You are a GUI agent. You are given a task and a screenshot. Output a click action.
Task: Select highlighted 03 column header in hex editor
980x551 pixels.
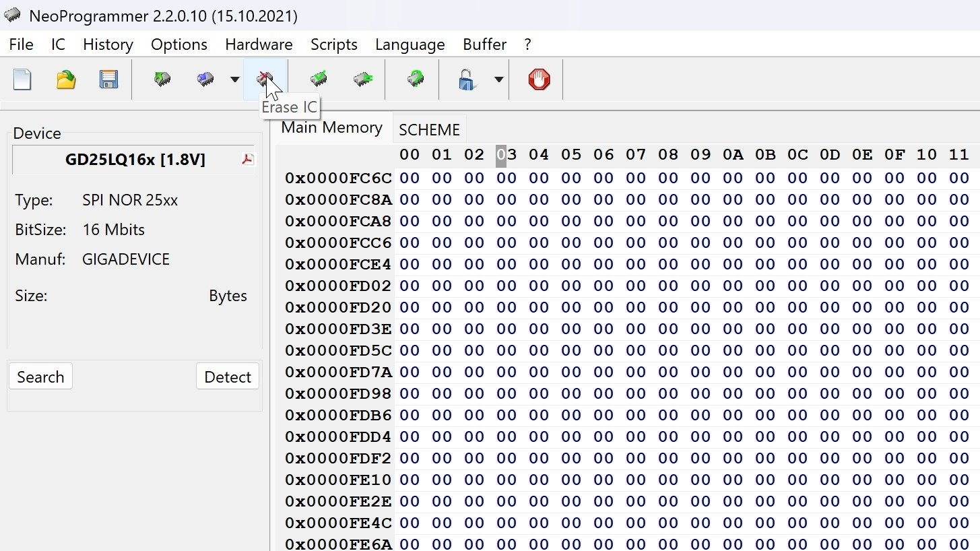tap(507, 155)
